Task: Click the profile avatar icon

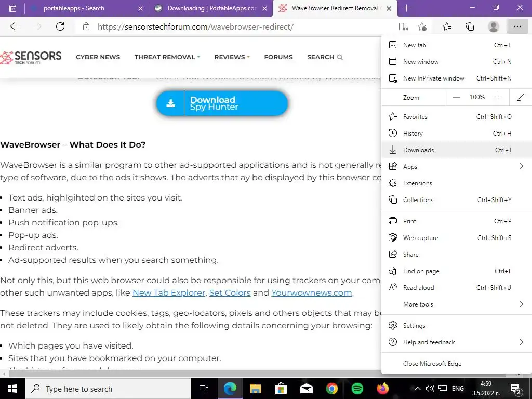Action: 494,26
